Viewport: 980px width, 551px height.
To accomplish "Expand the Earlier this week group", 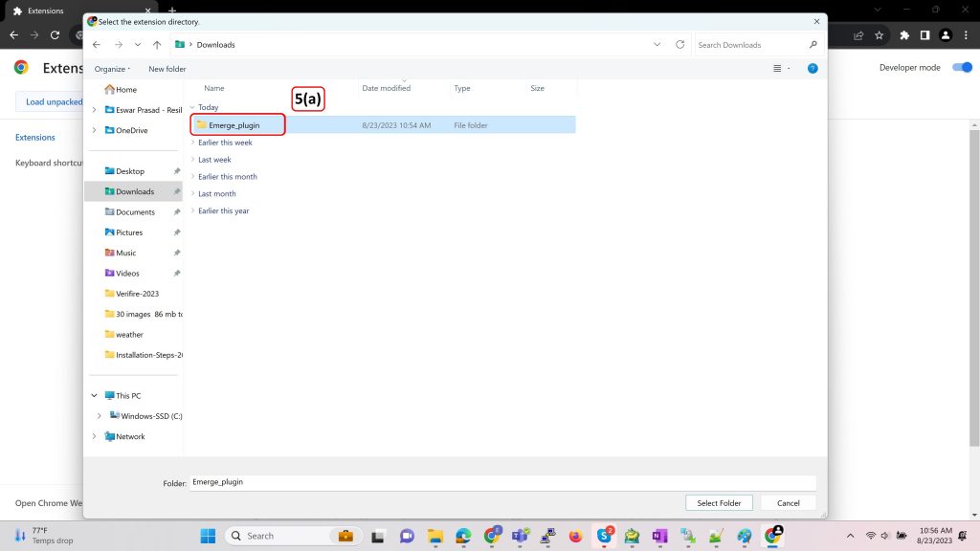I will click(x=192, y=143).
